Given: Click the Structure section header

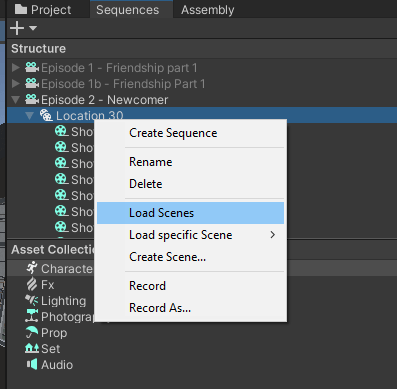Looking at the screenshot, I should pyautogui.click(x=202, y=49).
